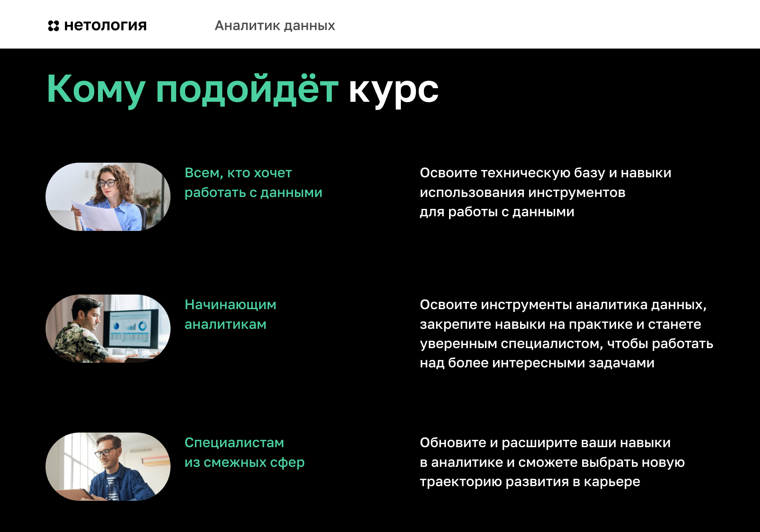Viewport: 760px width, 532px height.
Task: Click the Обновите и расширите ваши навыки description
Action: (552, 462)
